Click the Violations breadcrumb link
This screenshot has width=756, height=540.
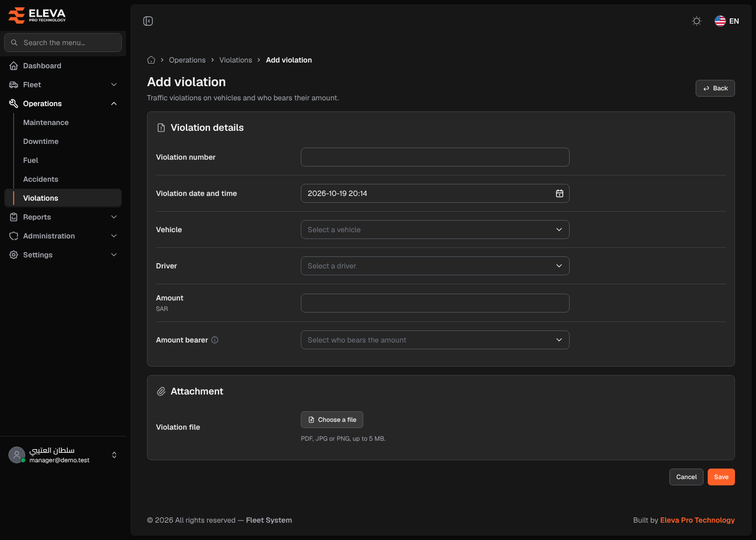(x=236, y=60)
